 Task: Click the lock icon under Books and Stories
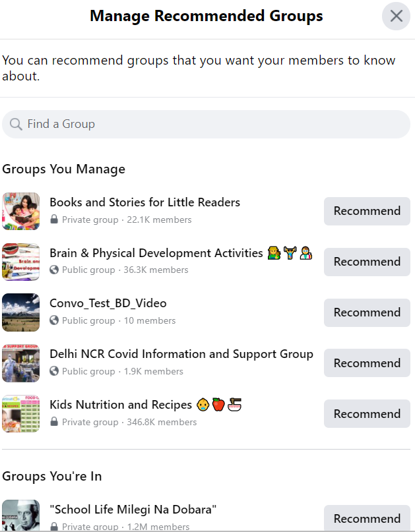[x=54, y=220]
